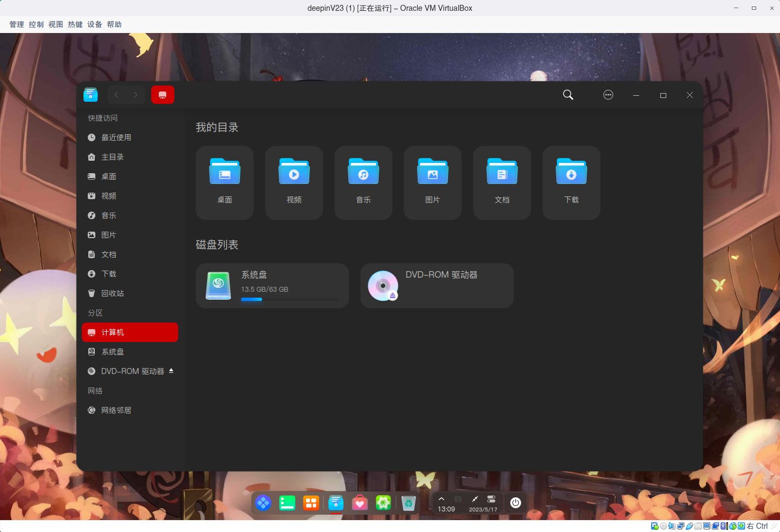Click the VirtualBox display status icon

[x=707, y=526]
